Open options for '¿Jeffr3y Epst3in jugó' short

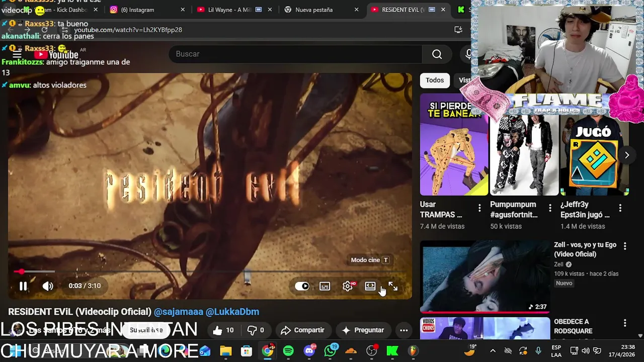click(x=620, y=208)
